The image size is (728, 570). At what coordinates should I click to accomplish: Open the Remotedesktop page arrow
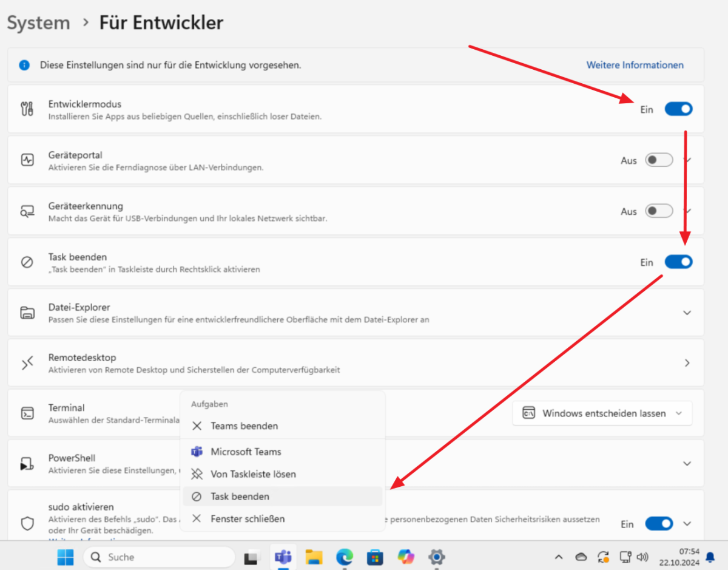click(x=687, y=363)
